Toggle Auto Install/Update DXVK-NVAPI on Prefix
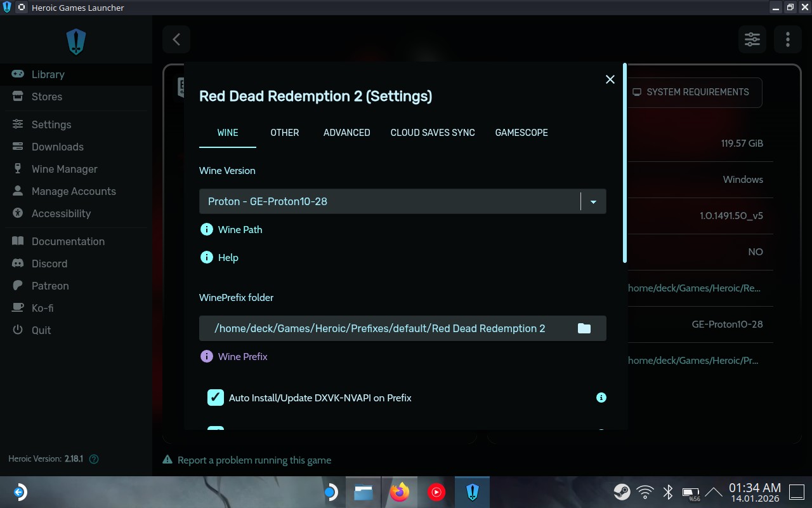Screen dimensions: 812x508 (216, 398)
